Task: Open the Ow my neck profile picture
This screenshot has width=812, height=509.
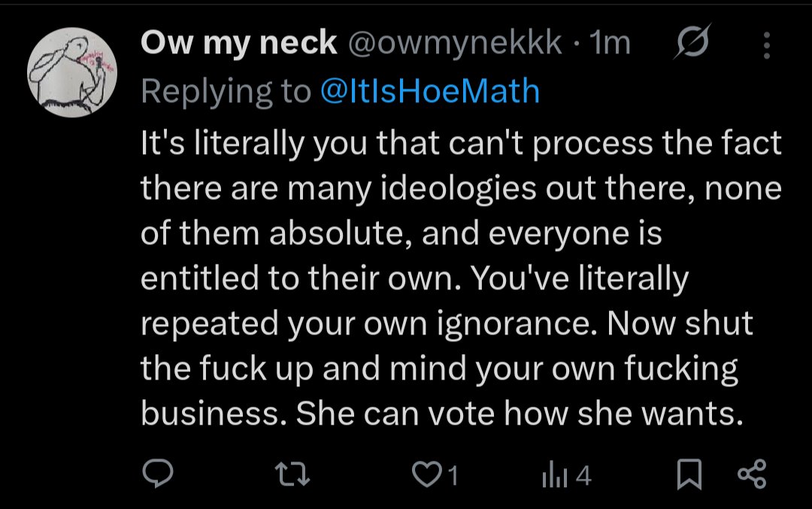Action: (x=72, y=77)
